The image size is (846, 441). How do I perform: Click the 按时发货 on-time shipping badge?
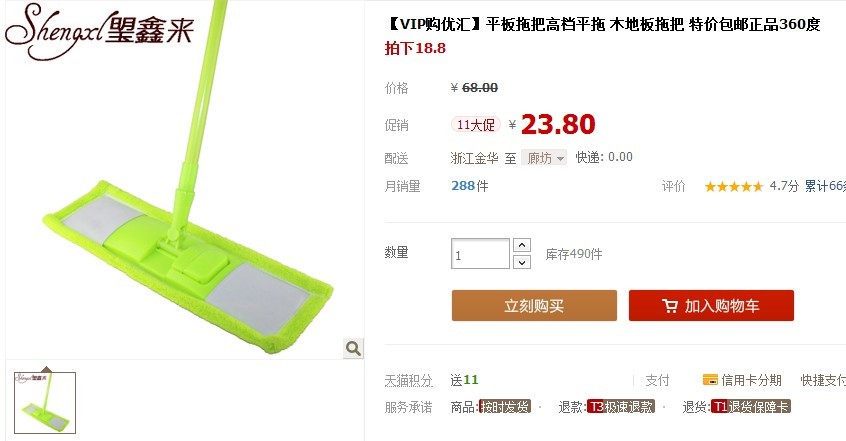[505, 406]
